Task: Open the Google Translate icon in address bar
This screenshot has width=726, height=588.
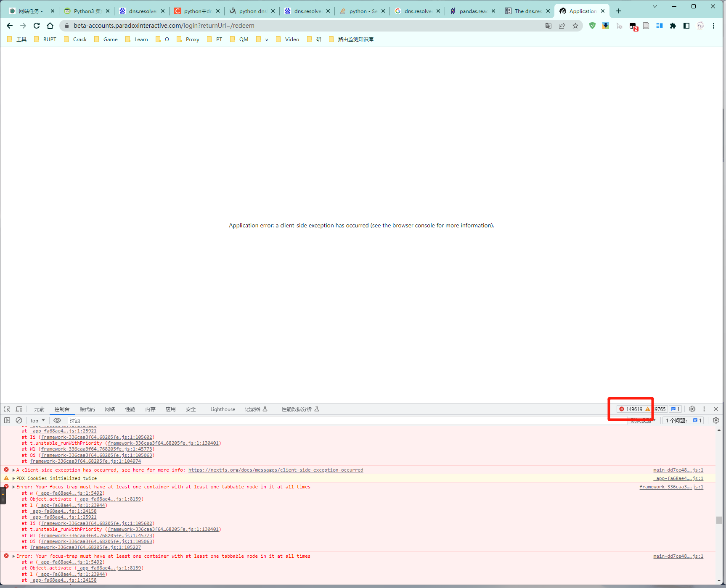Action: (548, 26)
